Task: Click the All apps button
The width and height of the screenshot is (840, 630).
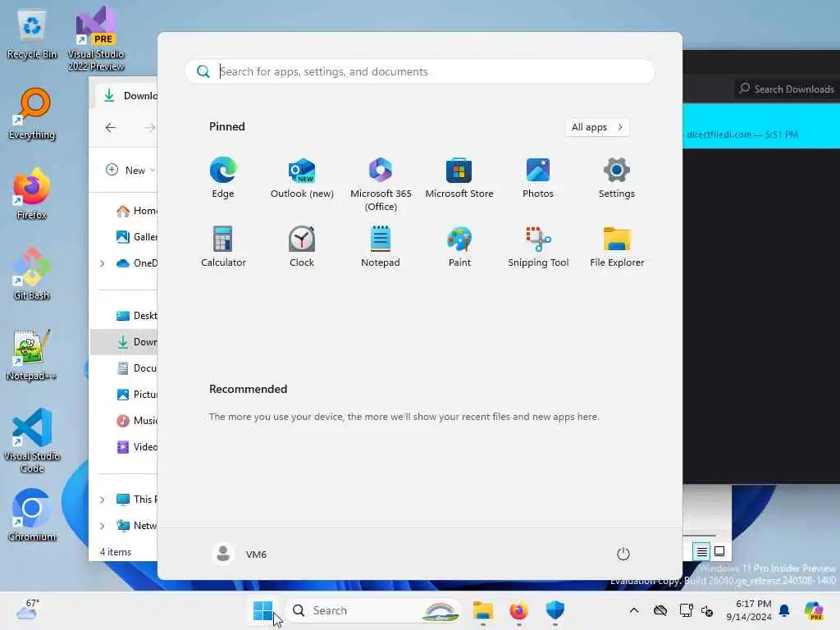Action: pyautogui.click(x=597, y=127)
